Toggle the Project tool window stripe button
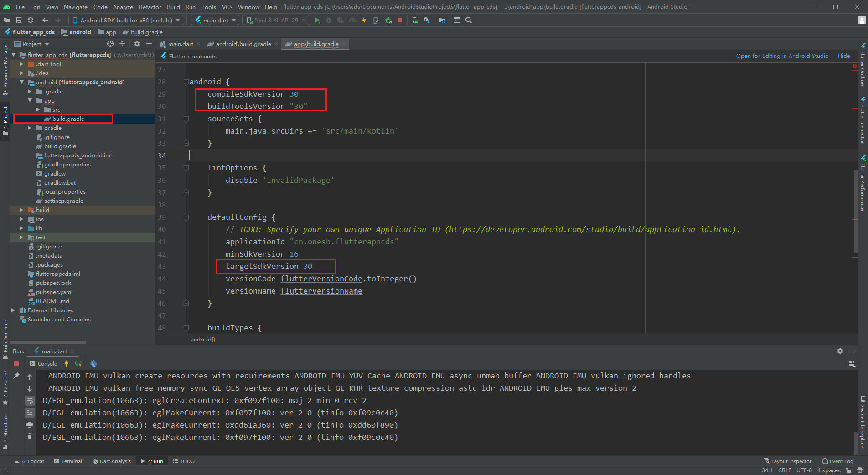This screenshot has width=868, height=475. 5,121
